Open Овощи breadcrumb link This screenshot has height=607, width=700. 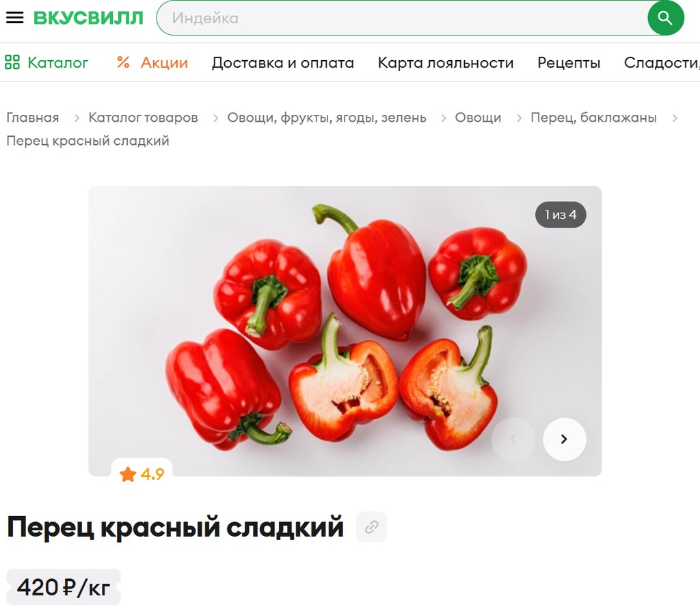(x=478, y=118)
